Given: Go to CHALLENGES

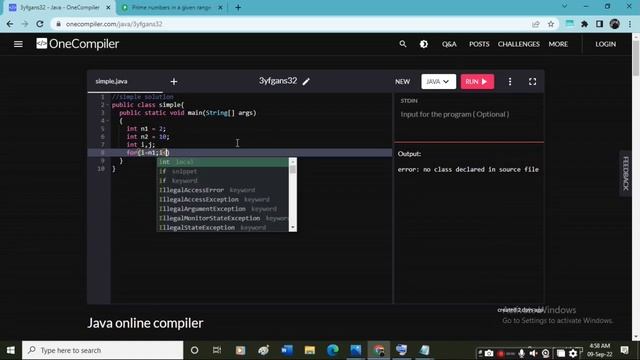Looking at the screenshot, I should 518,44.
